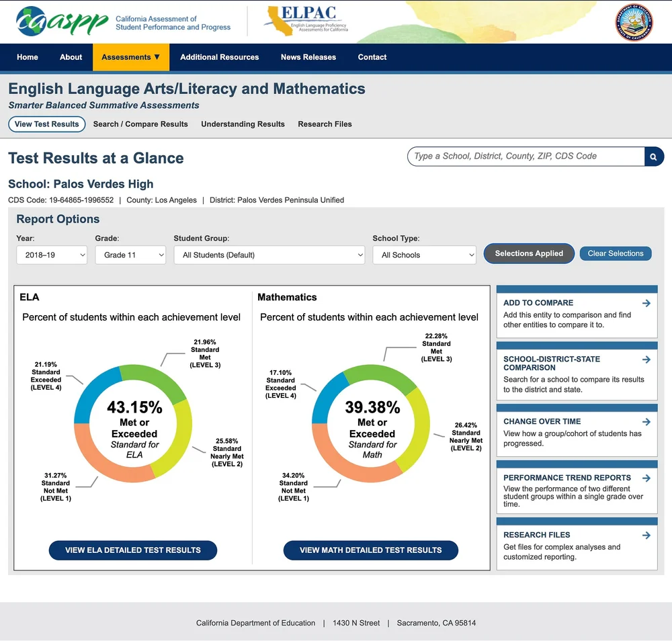Click SCHOOL-DISTRICT-STATE COMPARISON link
Viewport: 672px width, 641px height.
[552, 364]
